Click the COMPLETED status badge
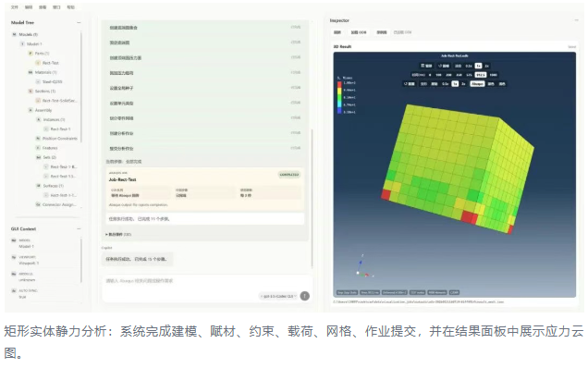This screenshot has height=368, width=588. tap(289, 175)
